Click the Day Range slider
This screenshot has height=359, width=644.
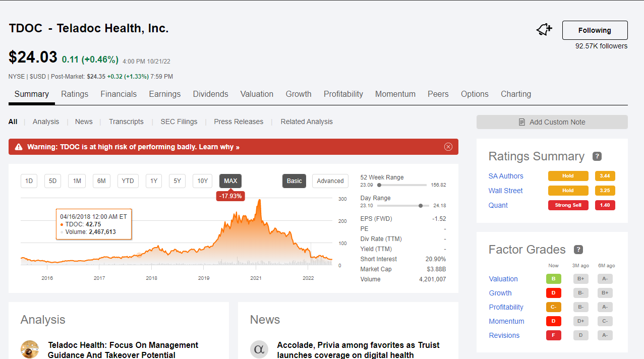(403, 206)
